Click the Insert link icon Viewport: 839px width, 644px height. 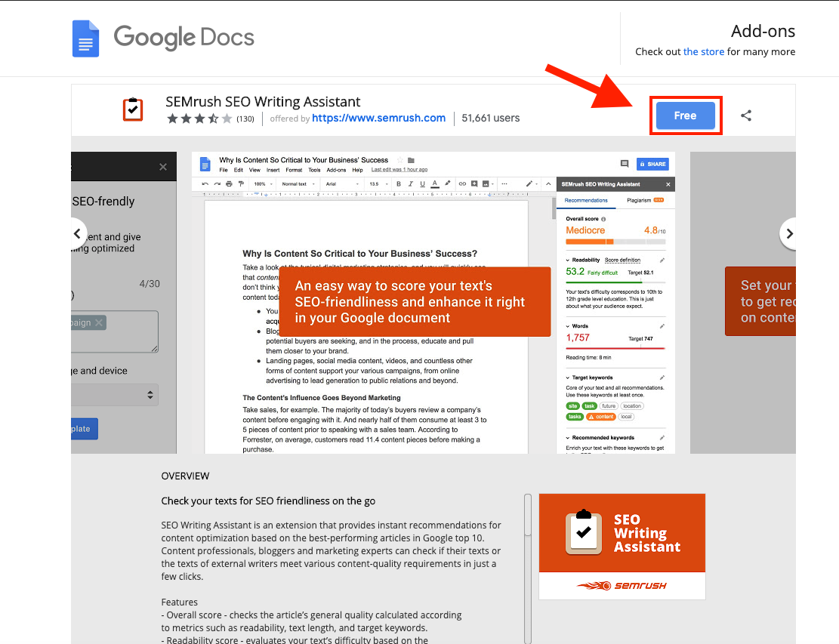462,184
